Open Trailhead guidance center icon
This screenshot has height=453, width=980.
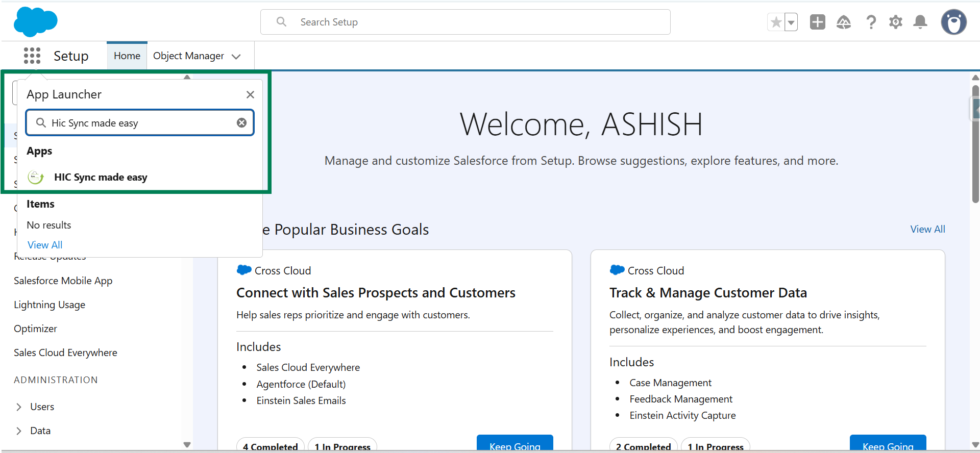coord(844,22)
